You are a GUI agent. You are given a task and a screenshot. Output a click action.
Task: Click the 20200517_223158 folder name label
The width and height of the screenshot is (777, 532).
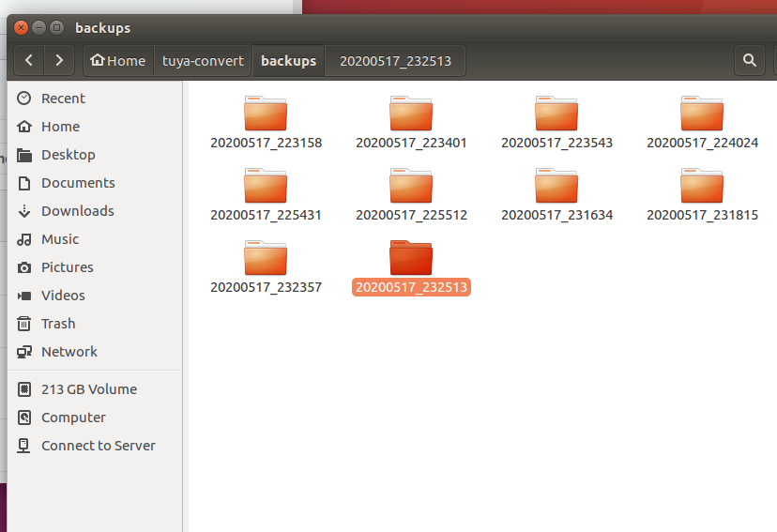(x=267, y=143)
